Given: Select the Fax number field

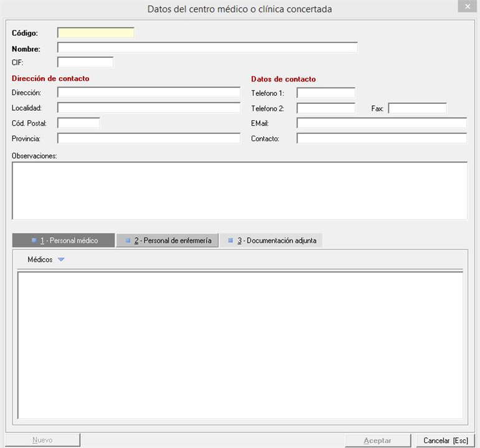Looking at the screenshot, I should point(417,108).
